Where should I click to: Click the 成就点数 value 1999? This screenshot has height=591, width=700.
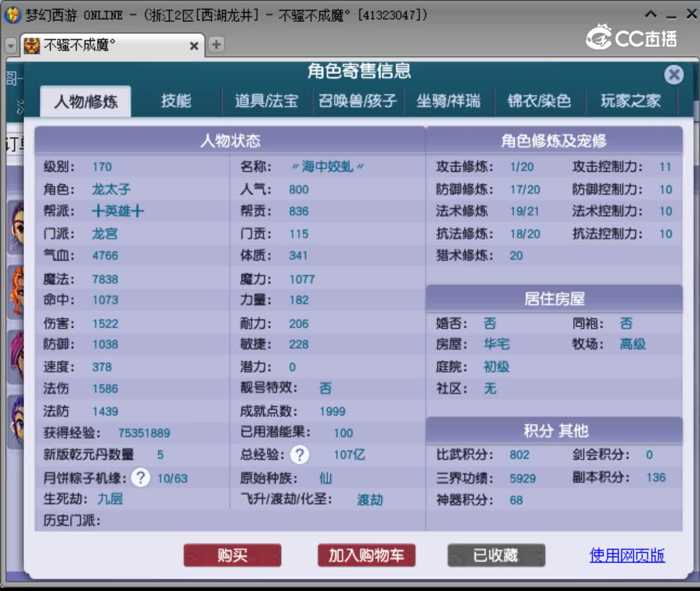click(x=332, y=411)
